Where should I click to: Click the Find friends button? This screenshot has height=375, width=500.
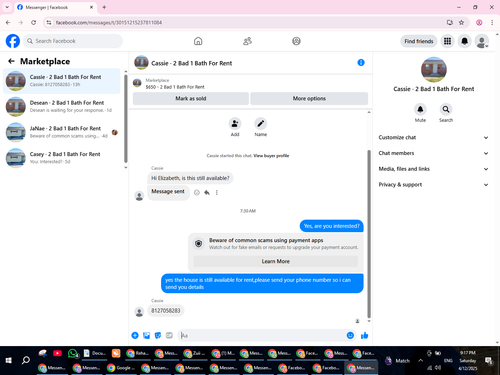point(419,41)
